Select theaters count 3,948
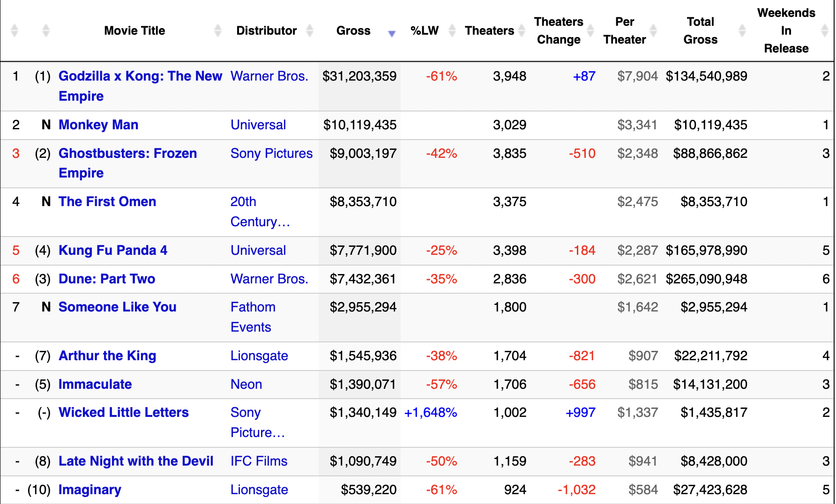The height and width of the screenshot is (504, 836). point(509,76)
